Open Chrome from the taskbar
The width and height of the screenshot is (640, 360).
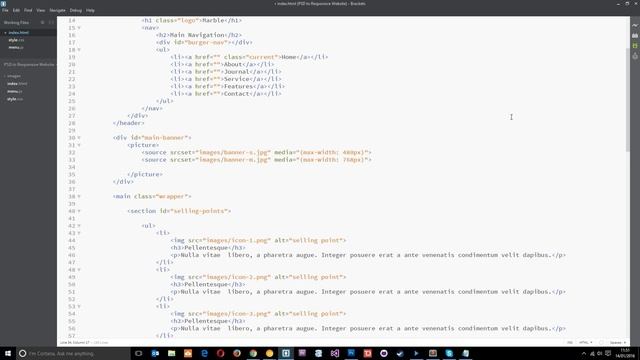tap(253, 353)
